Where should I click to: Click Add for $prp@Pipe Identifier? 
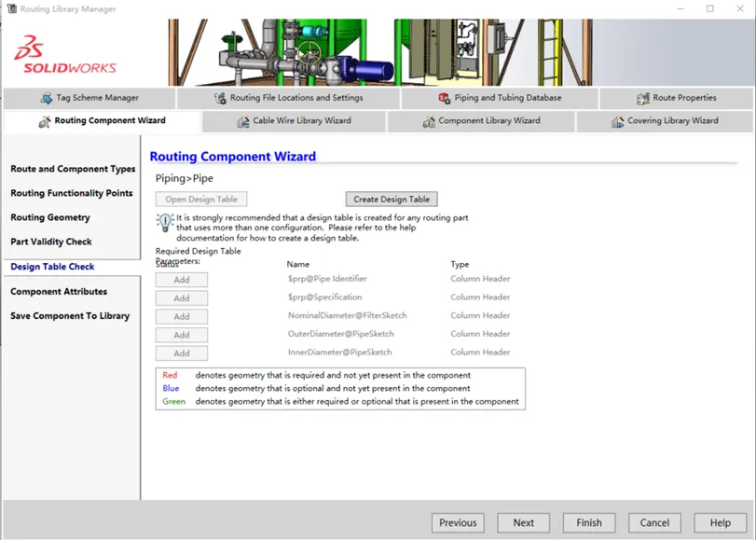point(182,280)
